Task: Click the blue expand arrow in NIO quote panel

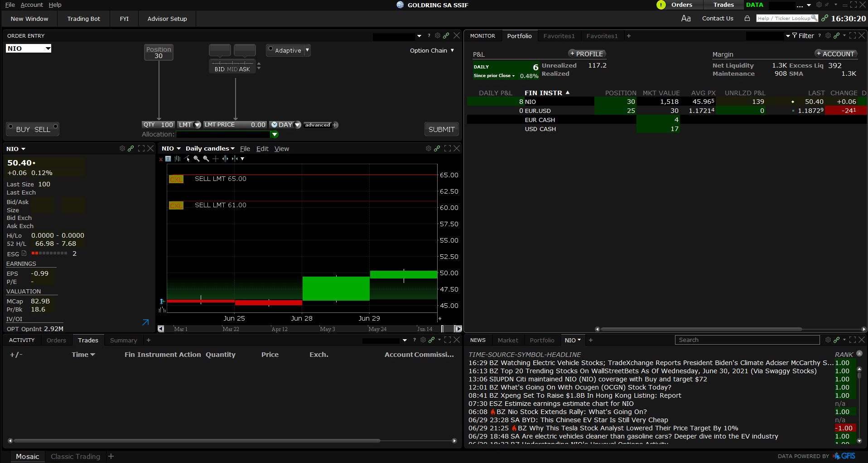Action: pyautogui.click(x=145, y=322)
